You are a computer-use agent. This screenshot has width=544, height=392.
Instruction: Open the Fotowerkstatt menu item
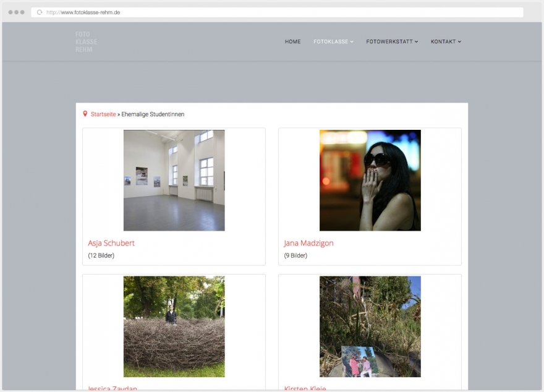point(389,41)
